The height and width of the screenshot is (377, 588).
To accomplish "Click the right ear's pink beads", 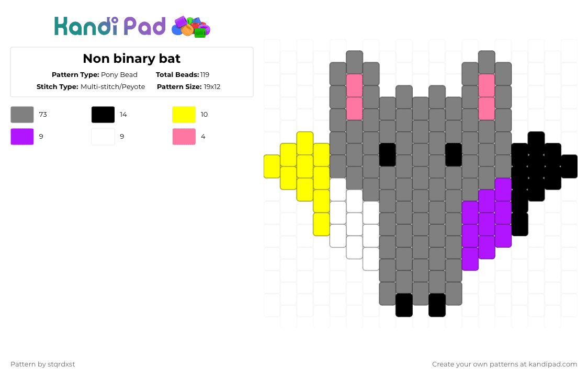I will pyautogui.click(x=487, y=97).
